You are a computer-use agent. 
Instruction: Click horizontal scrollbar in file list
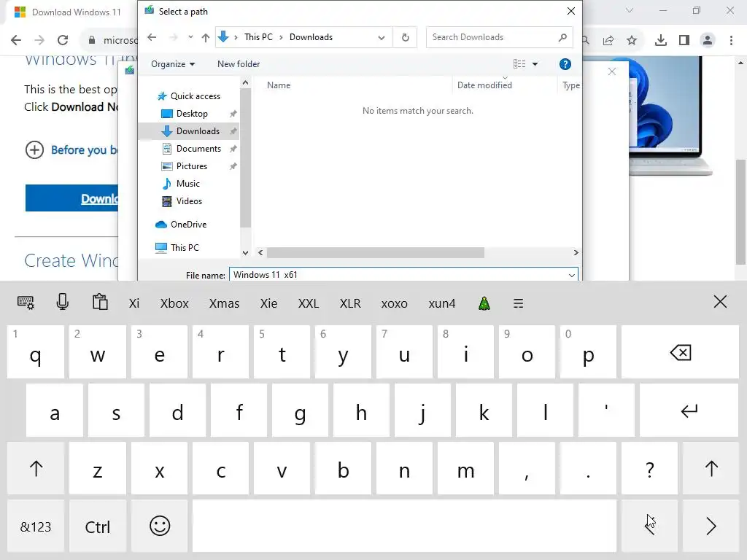376,253
